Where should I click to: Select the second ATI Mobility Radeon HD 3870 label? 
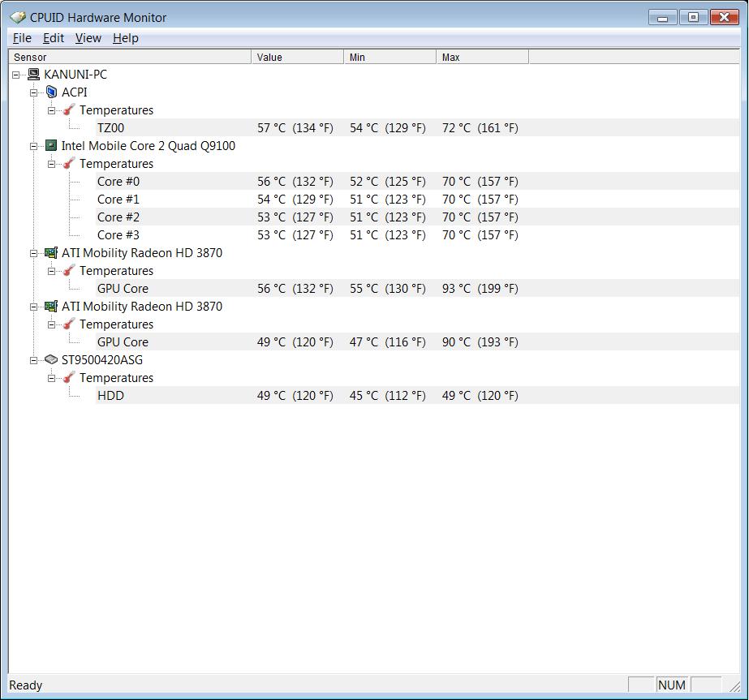tap(142, 306)
